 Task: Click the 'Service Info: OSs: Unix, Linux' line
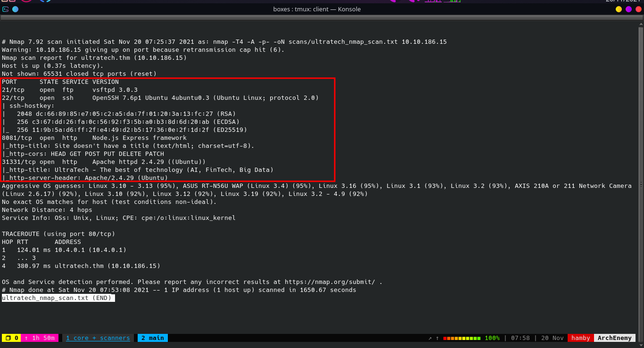[119, 218]
